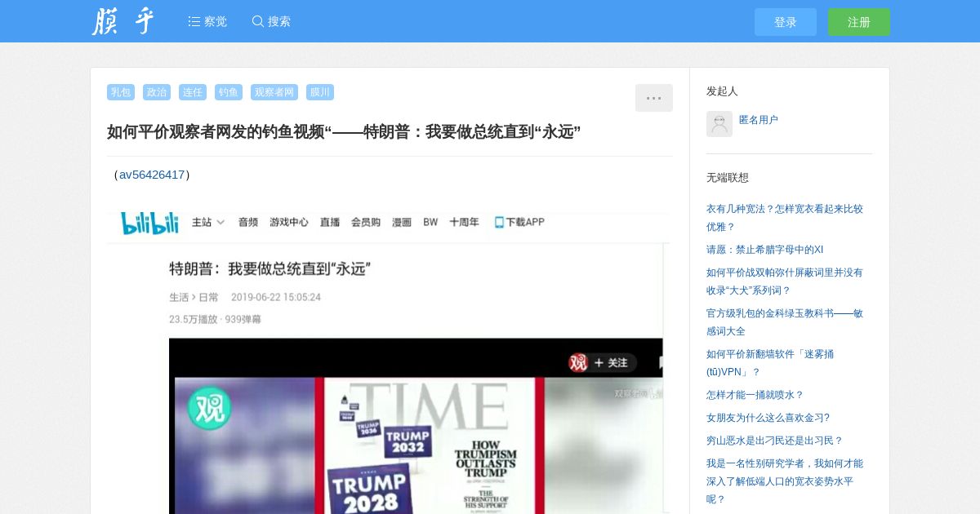Open related link 官方级乳包的金科绿玉教科书

(785, 322)
